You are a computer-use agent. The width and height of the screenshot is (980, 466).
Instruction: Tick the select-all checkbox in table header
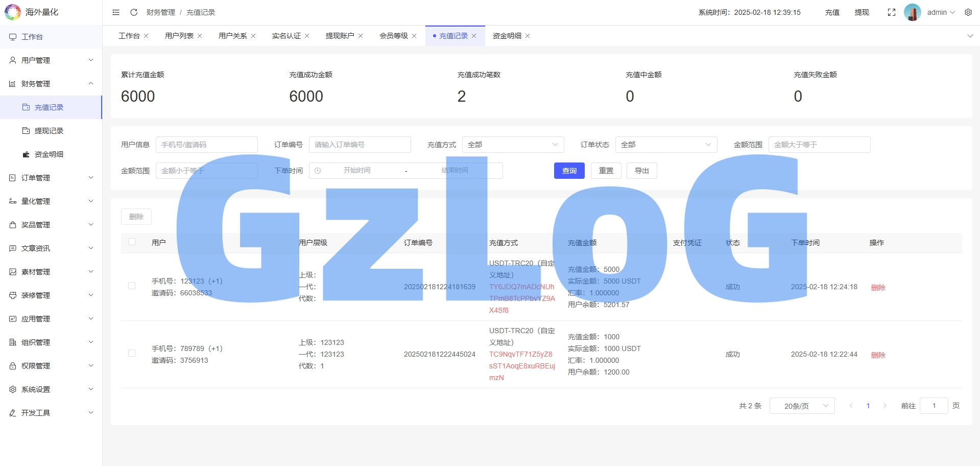tap(132, 242)
